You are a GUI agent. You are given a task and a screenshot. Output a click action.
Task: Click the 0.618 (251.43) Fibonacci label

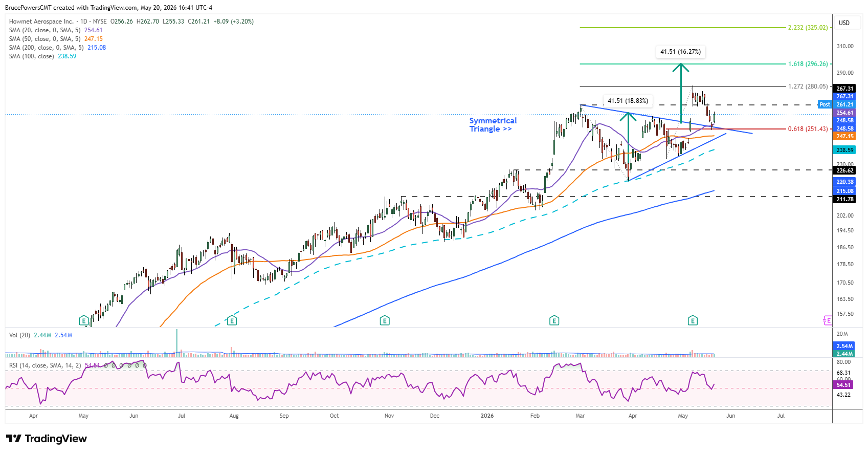[808, 129]
